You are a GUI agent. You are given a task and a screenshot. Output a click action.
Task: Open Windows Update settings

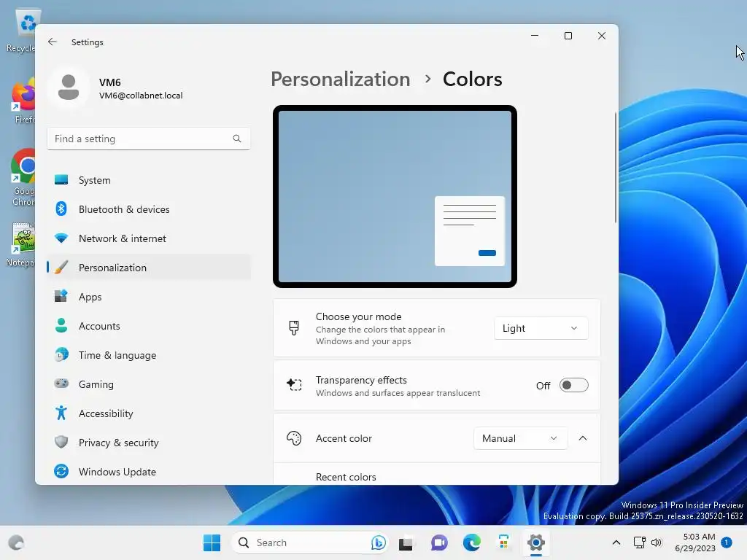pos(149,472)
